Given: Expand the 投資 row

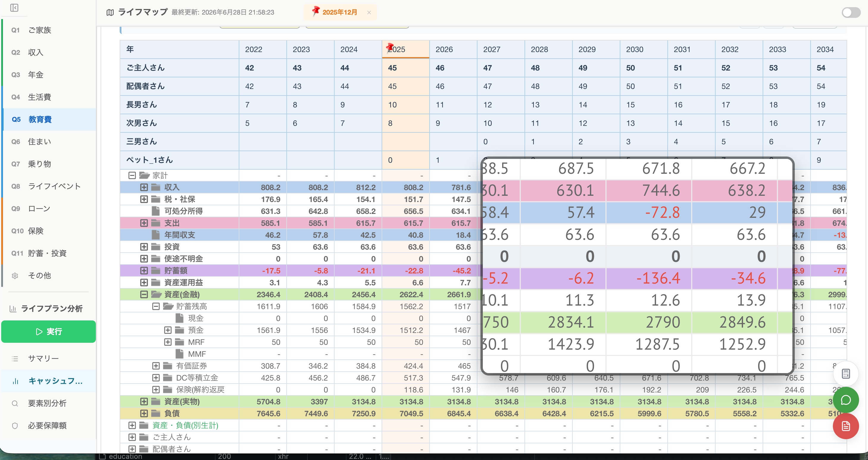Looking at the screenshot, I should click(144, 247).
